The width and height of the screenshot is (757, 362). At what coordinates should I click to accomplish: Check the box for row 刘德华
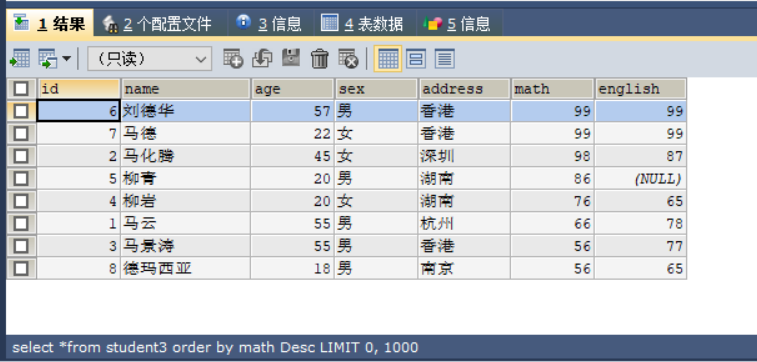pyautogui.click(x=21, y=111)
